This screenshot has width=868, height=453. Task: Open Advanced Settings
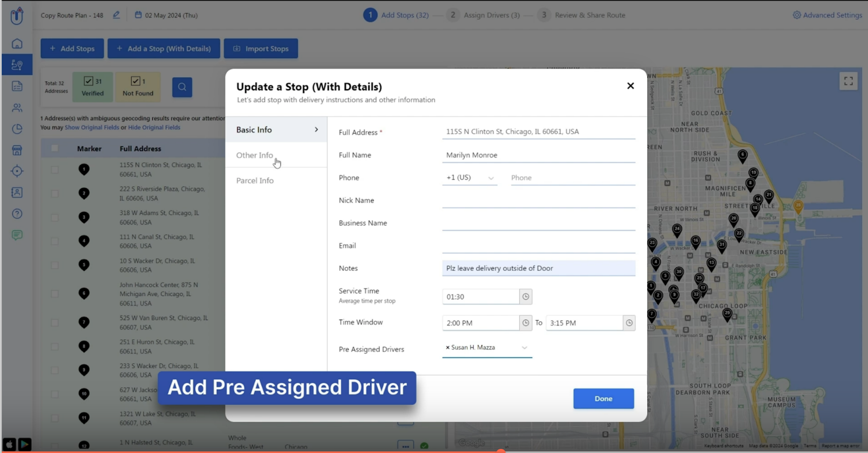click(827, 15)
